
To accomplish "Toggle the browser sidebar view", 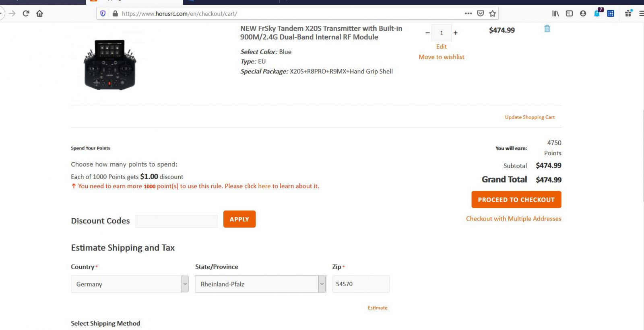I will (x=569, y=13).
